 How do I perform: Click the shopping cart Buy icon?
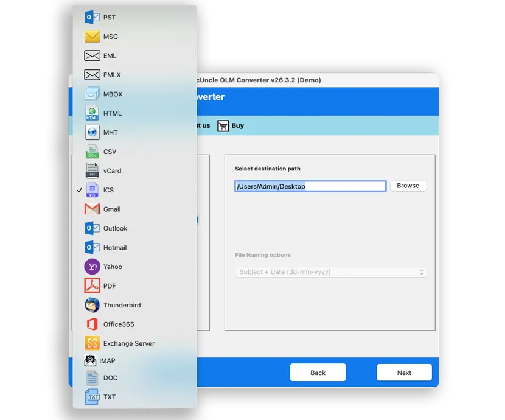tap(223, 125)
